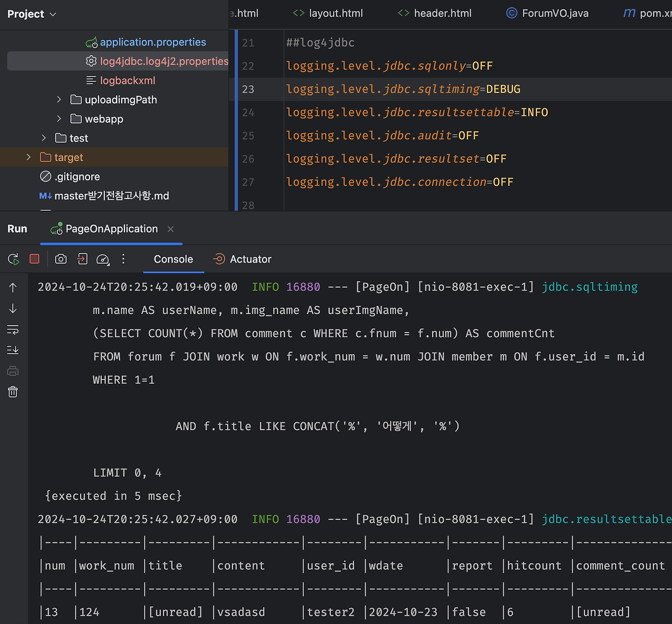Switch to the ForumVO.java editor tab
Image resolution: width=672 pixels, height=624 pixels.
click(548, 13)
